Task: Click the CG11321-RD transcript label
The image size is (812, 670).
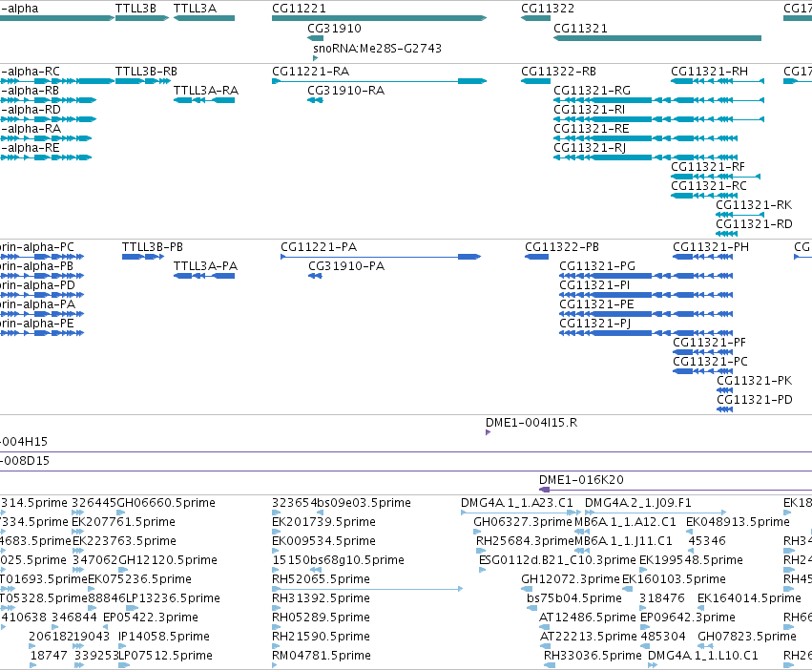Action: pos(754,224)
